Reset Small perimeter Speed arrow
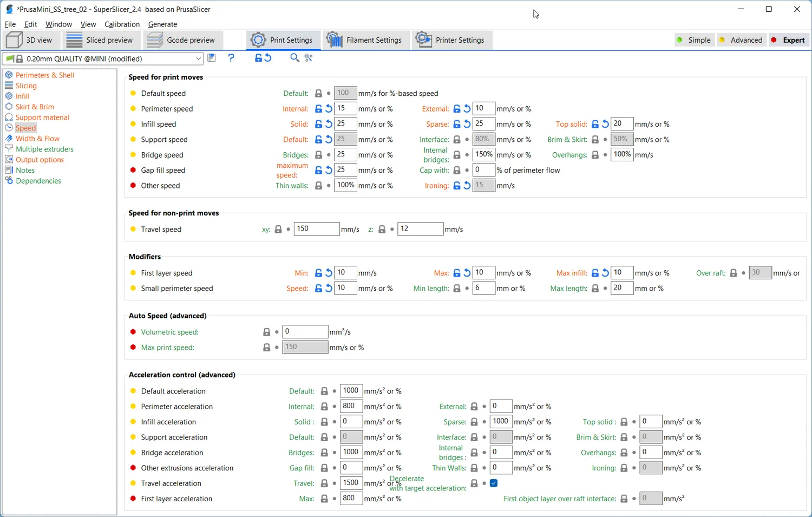Image resolution: width=812 pixels, height=517 pixels. point(329,289)
